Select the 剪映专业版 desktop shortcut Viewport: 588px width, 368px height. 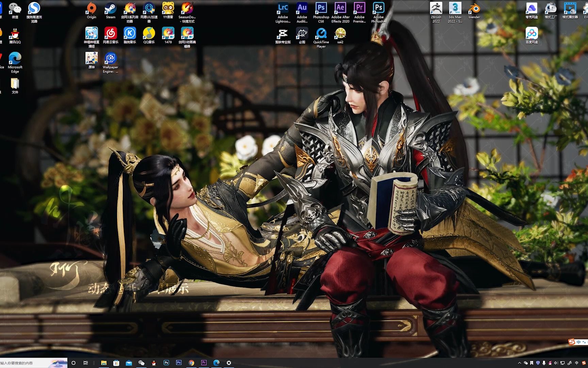click(x=283, y=36)
